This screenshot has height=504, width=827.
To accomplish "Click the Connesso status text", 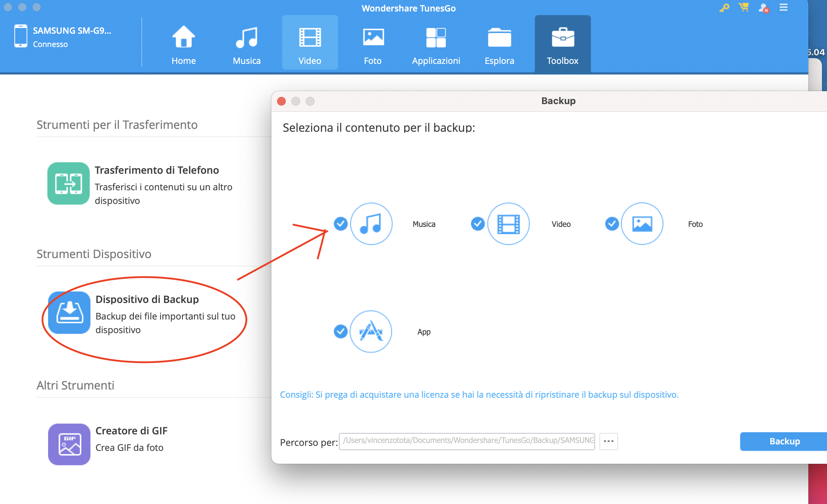I will point(50,44).
